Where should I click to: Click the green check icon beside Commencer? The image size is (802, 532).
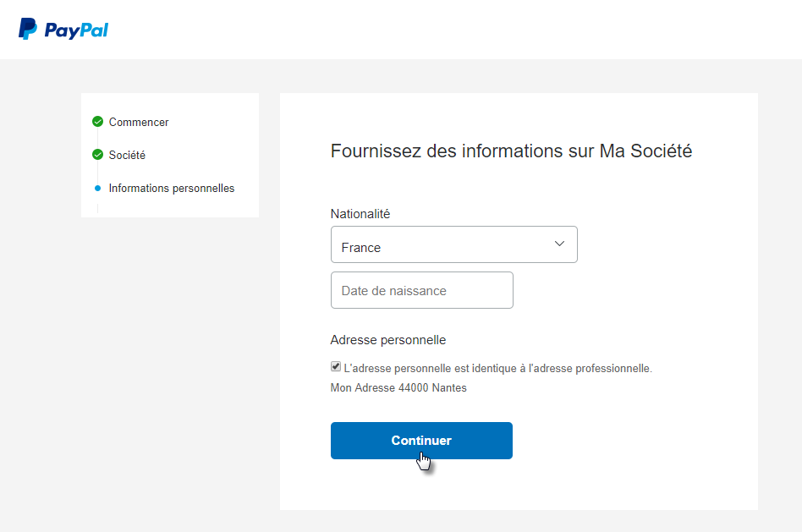coord(97,122)
